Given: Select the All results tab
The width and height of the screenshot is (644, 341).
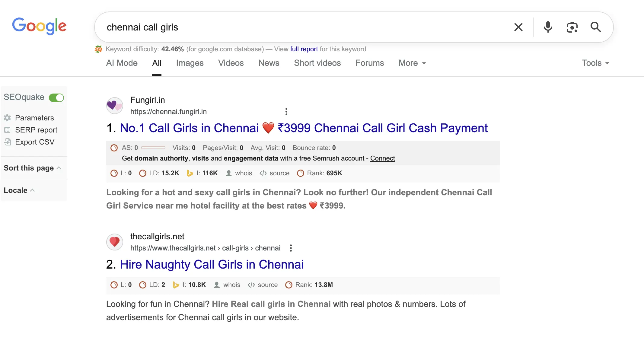Looking at the screenshot, I should tap(157, 63).
